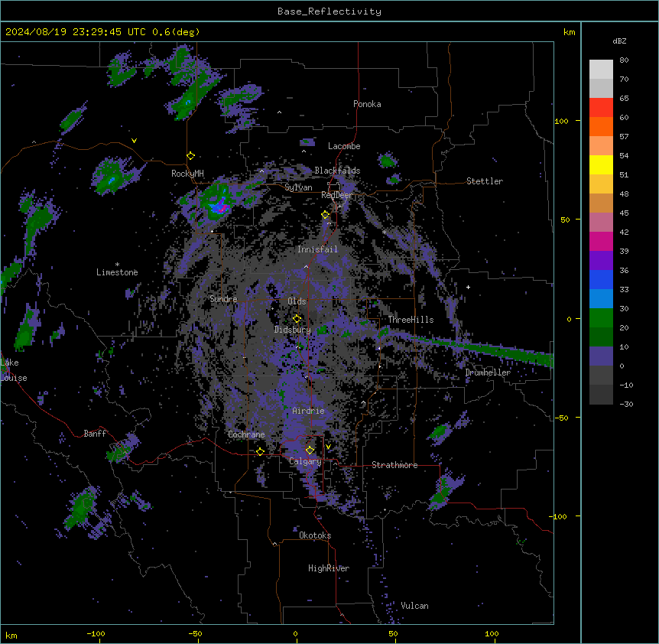Select the Banff label
The height and width of the screenshot is (644, 659).
95,434
